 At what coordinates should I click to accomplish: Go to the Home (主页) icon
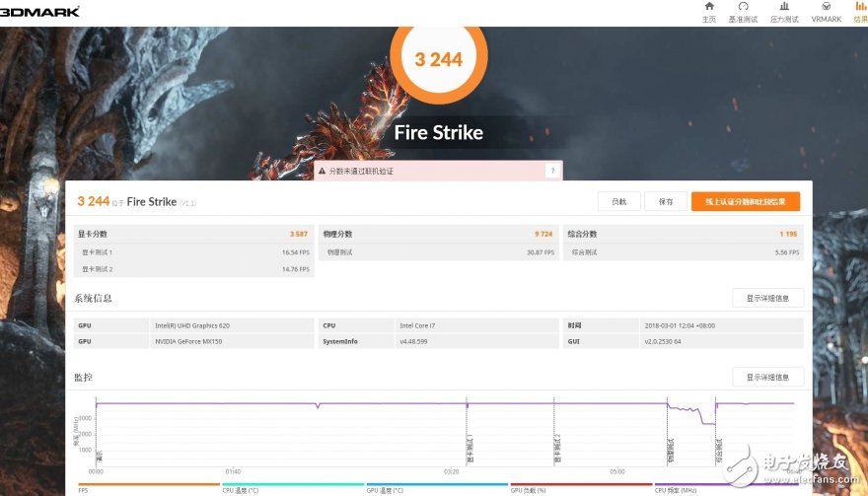708,11
